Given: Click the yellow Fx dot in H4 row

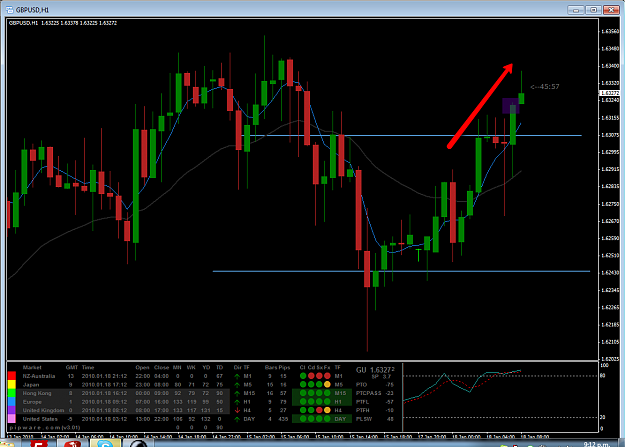Looking at the screenshot, I should [327, 410].
